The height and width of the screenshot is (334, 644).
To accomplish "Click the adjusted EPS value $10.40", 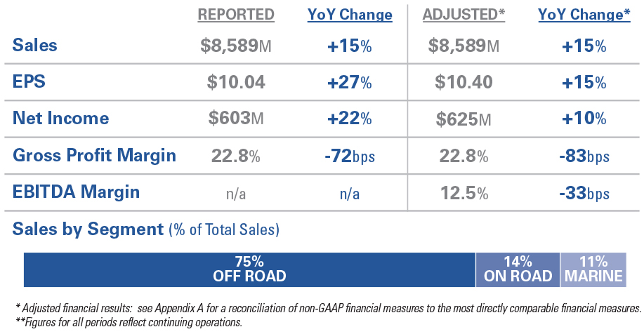I will (464, 83).
